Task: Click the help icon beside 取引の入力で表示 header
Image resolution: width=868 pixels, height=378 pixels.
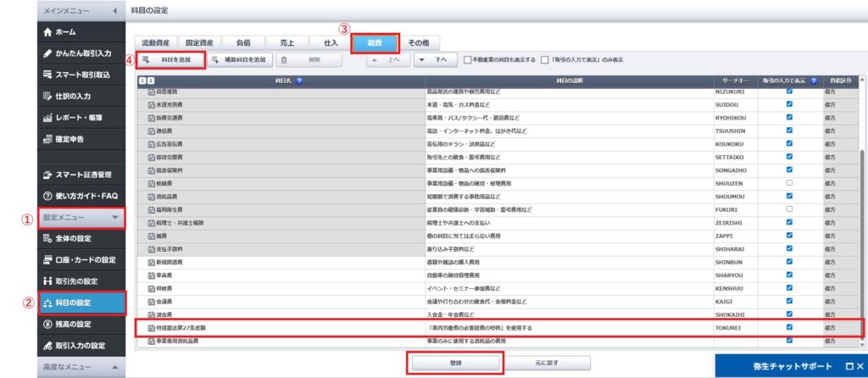Action: tap(813, 81)
